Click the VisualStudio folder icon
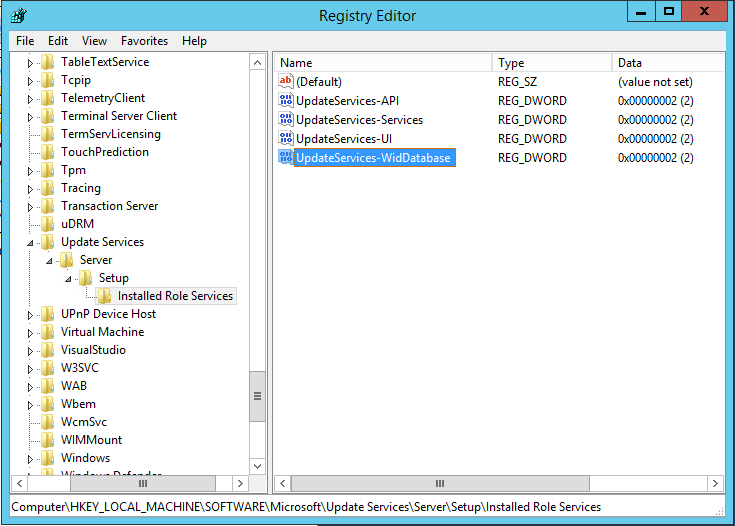Viewport: 735px width, 526px height. click(47, 350)
